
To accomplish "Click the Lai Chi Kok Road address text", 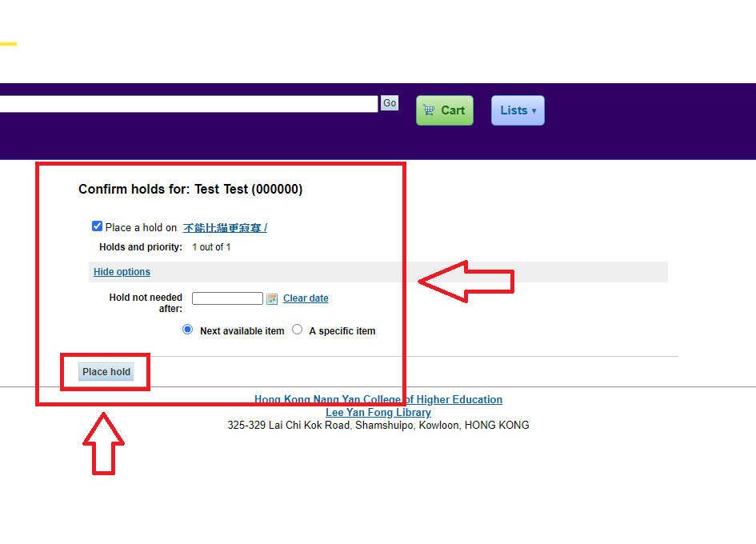I will (x=378, y=426).
